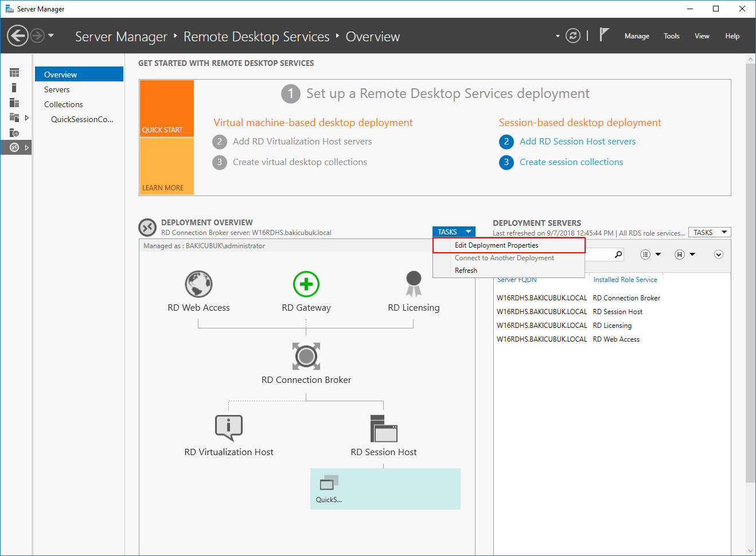The height and width of the screenshot is (556, 756).
Task: Click the Server Manager title bar icon
Action: 9,9
